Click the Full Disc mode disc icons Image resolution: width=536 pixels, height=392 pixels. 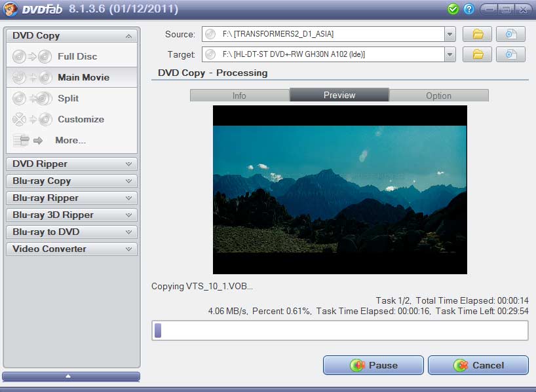[x=32, y=56]
